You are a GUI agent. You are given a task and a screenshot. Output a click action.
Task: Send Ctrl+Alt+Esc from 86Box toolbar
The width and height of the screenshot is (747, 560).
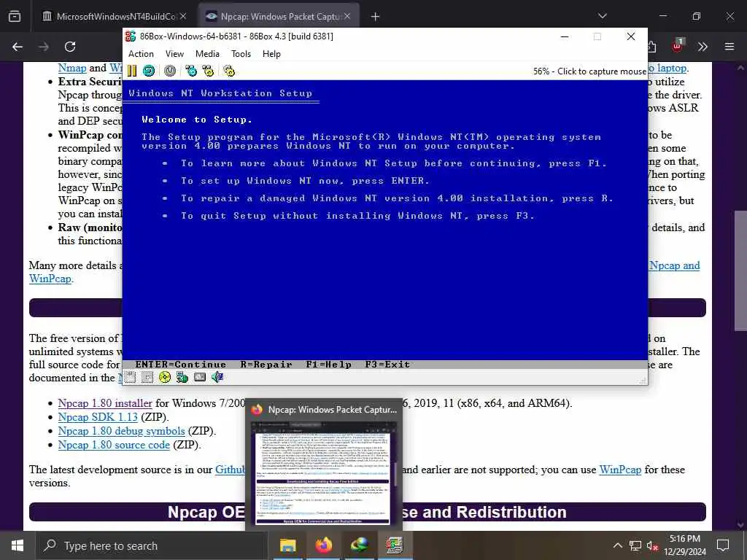(208, 71)
